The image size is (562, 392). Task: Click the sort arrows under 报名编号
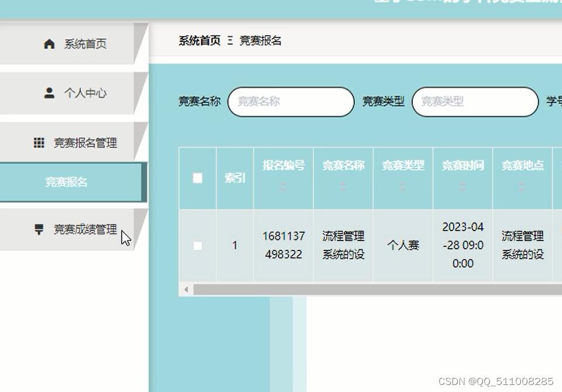pos(283,186)
